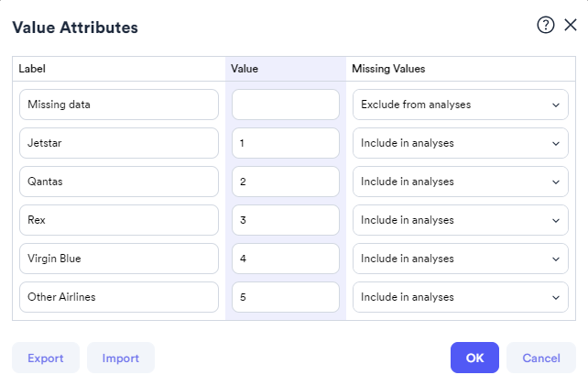The height and width of the screenshot is (386, 588).
Task: Cancel the Value Attributes dialog
Action: point(541,358)
